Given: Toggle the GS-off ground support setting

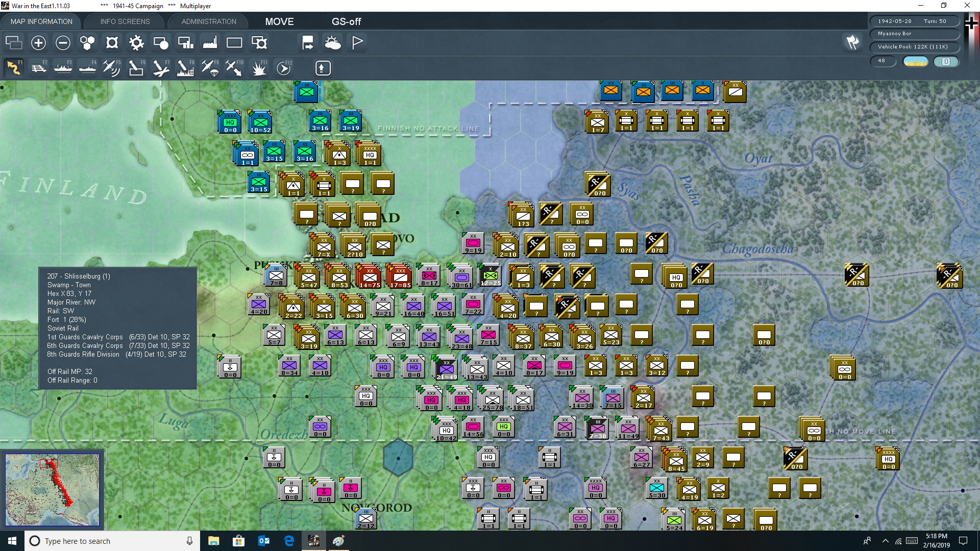Looking at the screenshot, I should [x=346, y=21].
